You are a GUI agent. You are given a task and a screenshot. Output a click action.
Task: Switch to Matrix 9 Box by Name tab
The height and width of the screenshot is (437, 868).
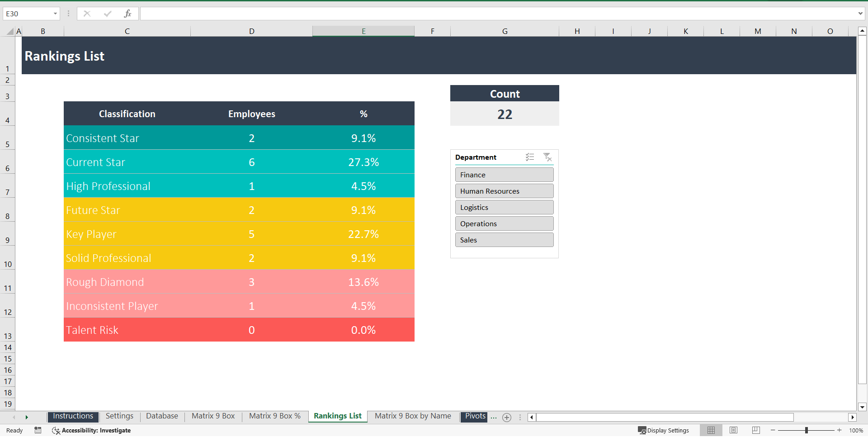click(413, 416)
